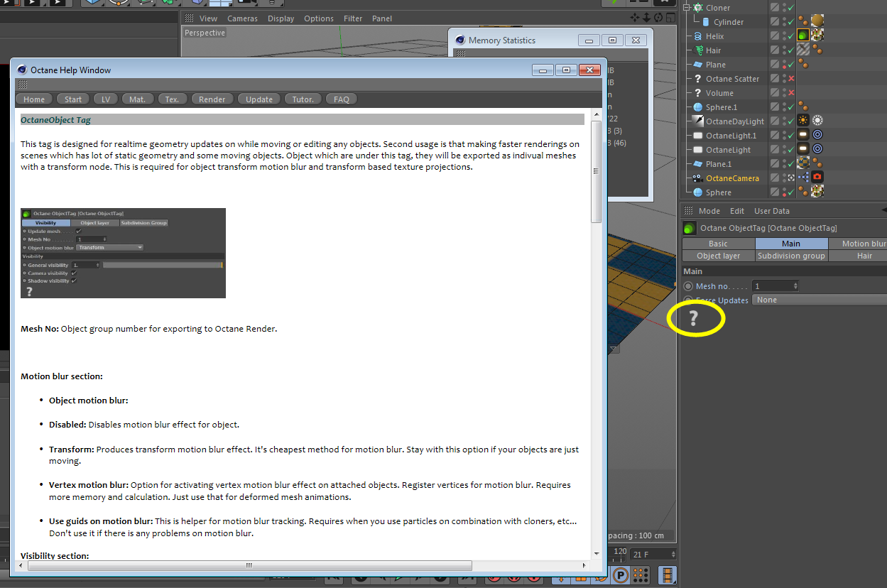Click the OctaneLight.1 object icon
887x588 pixels.
coord(698,136)
